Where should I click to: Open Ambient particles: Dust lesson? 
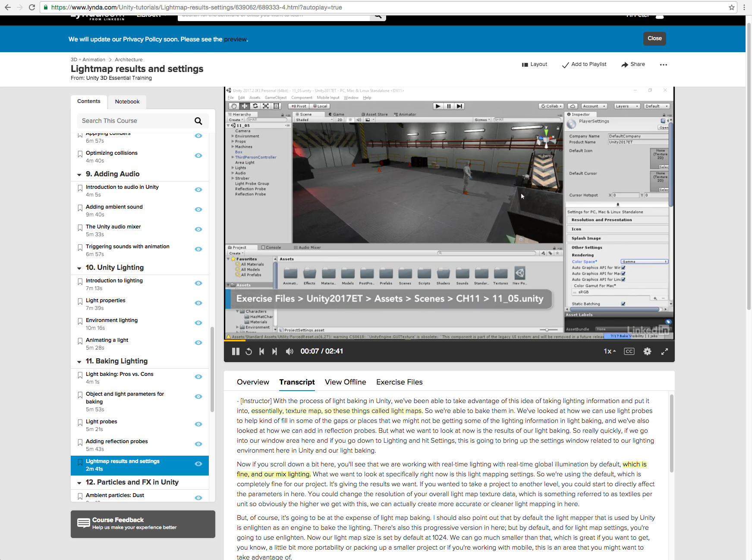115,495
